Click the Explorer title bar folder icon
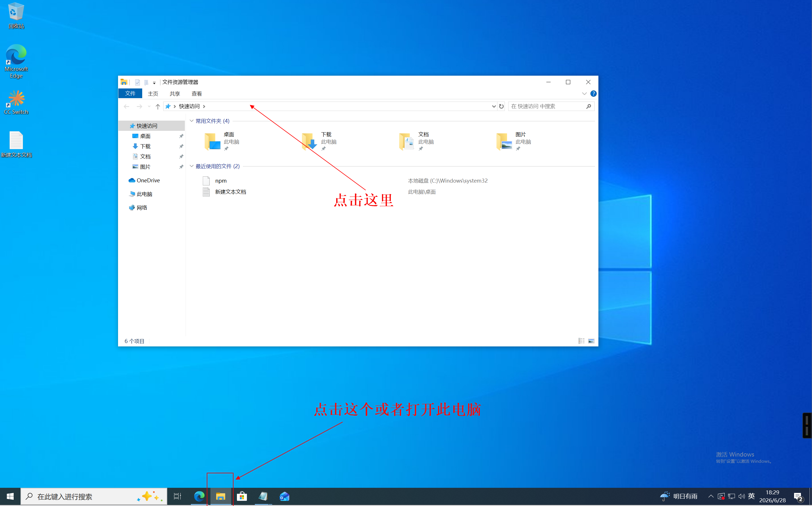 [x=124, y=82]
